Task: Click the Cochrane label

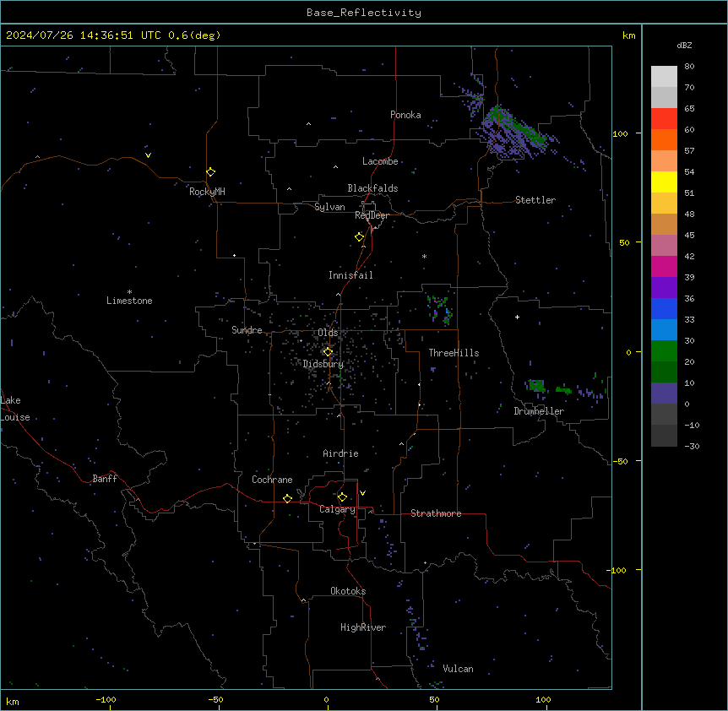Action: 272,480
